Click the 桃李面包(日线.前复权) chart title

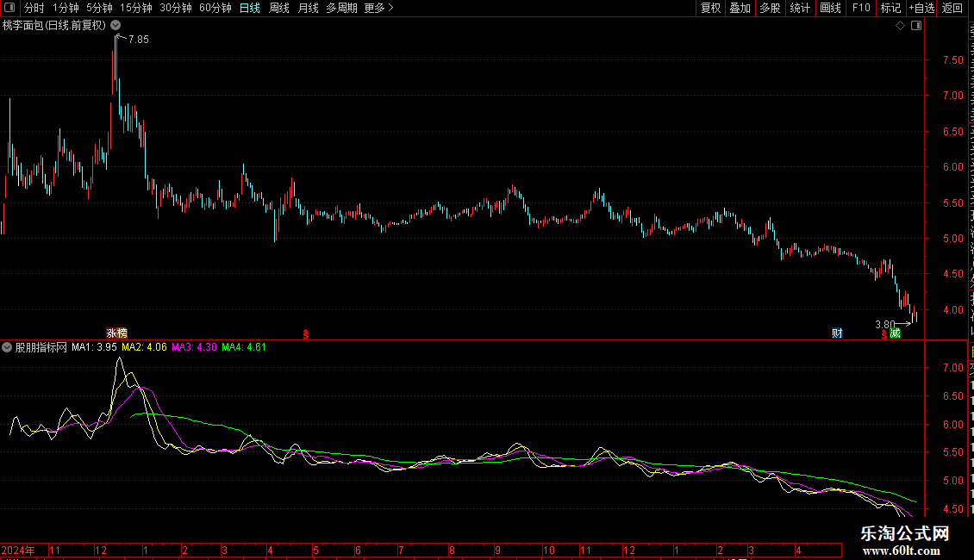(x=54, y=26)
